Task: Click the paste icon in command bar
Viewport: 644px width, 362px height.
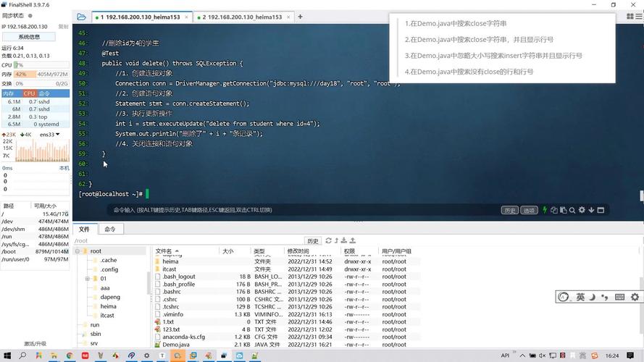Action: (x=564, y=210)
